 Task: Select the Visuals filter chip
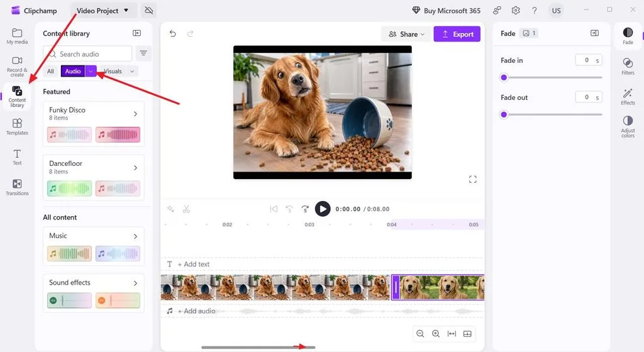(113, 71)
